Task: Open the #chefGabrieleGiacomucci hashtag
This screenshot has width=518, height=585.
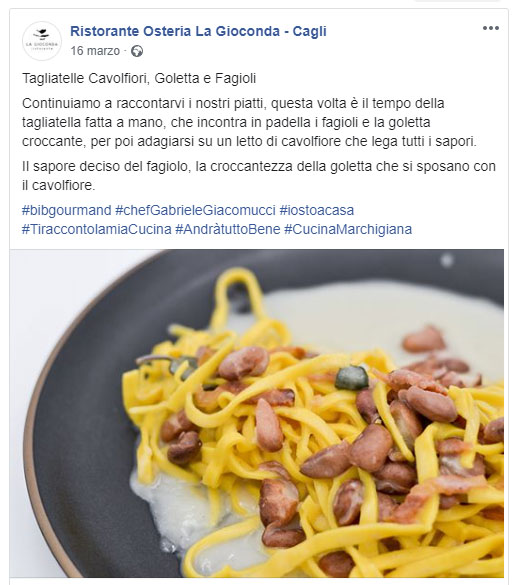Action: coord(195,210)
